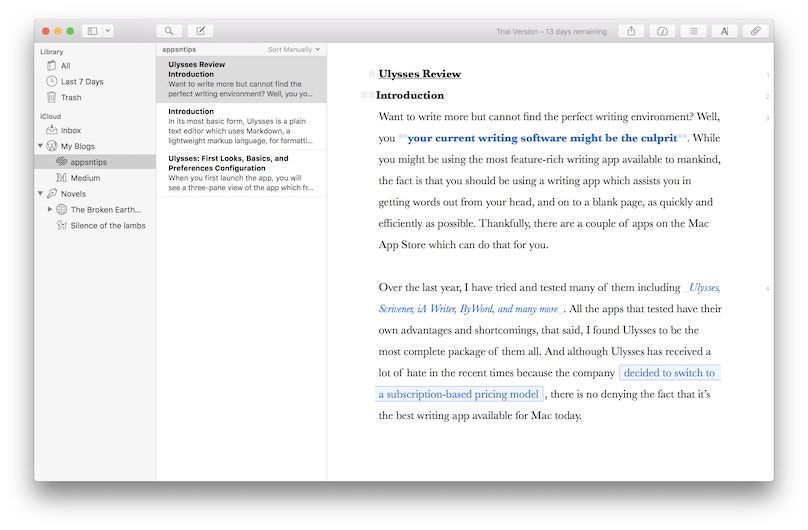This screenshot has height=530, width=808.
Task: Select the Medium blog group
Action: [85, 178]
